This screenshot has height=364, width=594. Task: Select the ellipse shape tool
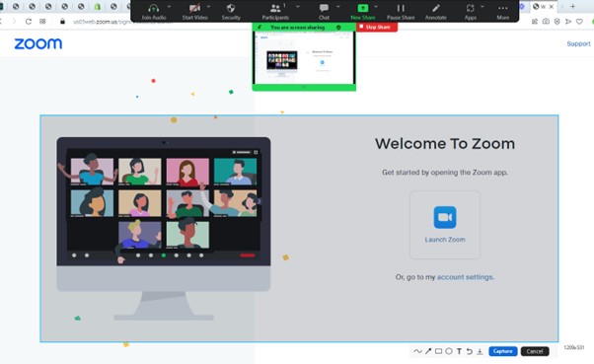pyautogui.click(x=449, y=351)
